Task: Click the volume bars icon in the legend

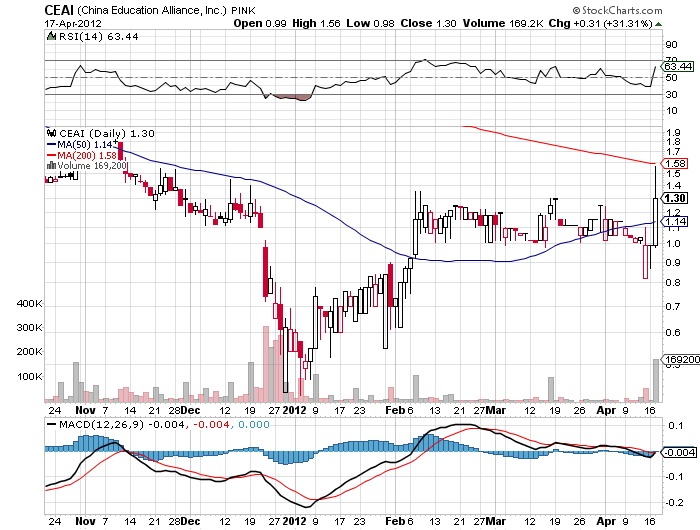Action: (51, 165)
